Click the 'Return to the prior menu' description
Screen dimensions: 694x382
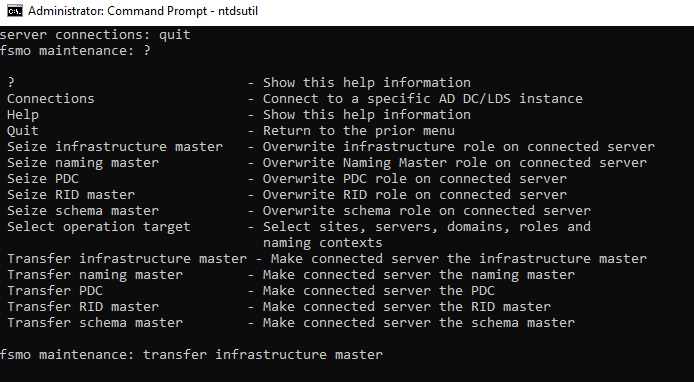click(359, 131)
